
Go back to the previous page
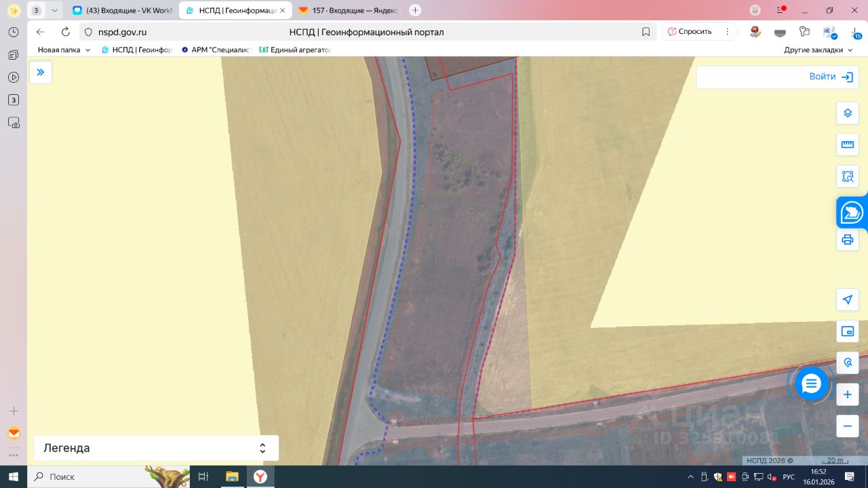point(41,32)
